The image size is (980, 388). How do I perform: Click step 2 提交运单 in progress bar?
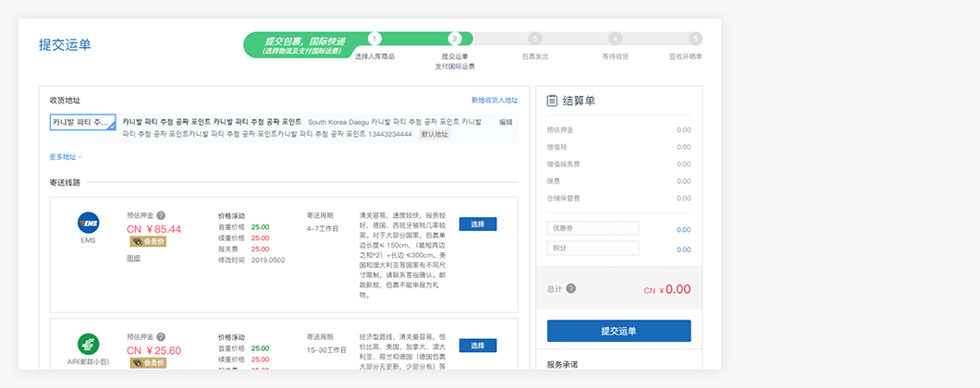pos(454,39)
